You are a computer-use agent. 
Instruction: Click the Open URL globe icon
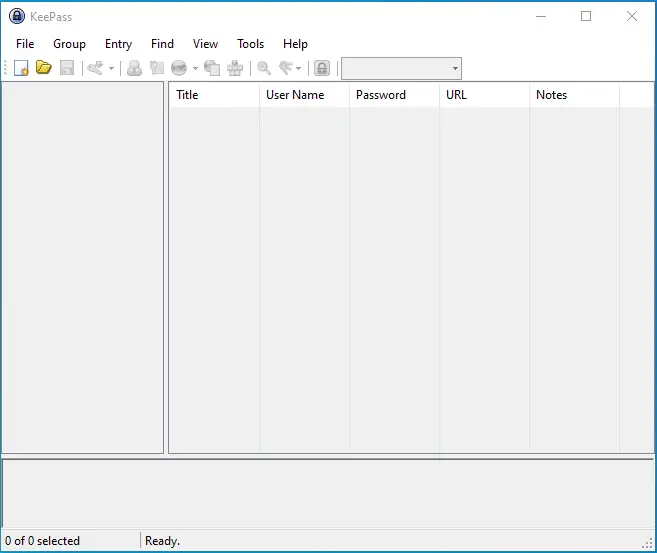tap(179, 68)
